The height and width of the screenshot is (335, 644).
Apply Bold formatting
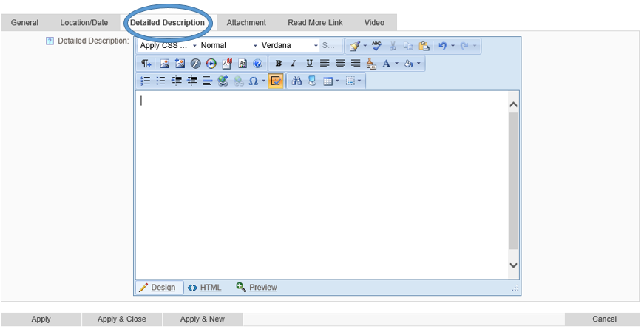(x=279, y=63)
